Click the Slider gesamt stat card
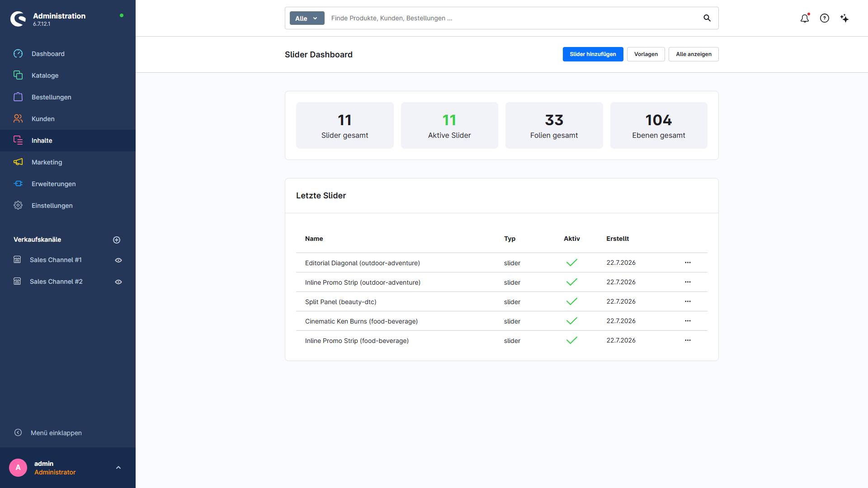868x488 pixels. 344,125
